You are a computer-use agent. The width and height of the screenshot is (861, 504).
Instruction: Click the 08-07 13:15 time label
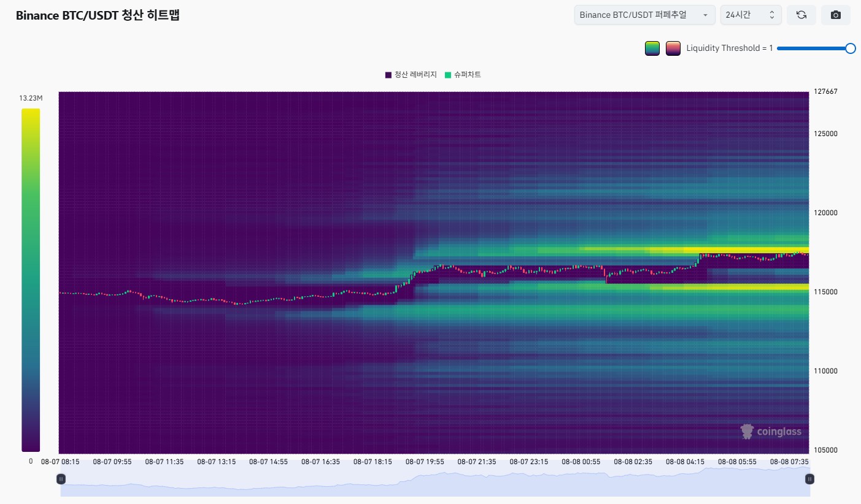point(217,462)
